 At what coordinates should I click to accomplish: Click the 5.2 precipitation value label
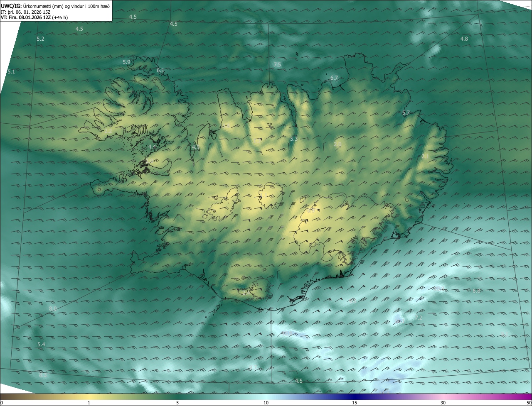(x=40, y=39)
